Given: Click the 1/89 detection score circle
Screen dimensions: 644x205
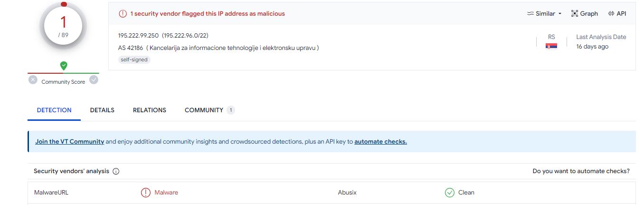Looking at the screenshot, I should (x=63, y=26).
